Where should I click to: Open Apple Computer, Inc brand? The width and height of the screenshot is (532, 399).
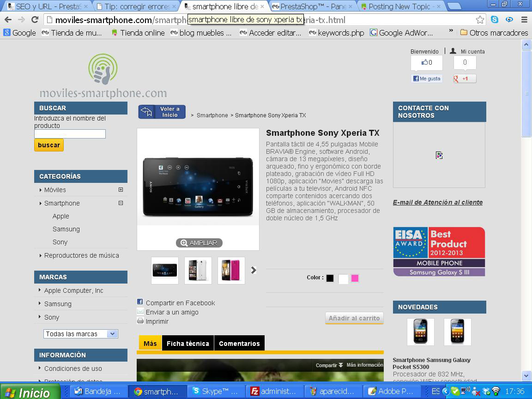click(x=73, y=290)
